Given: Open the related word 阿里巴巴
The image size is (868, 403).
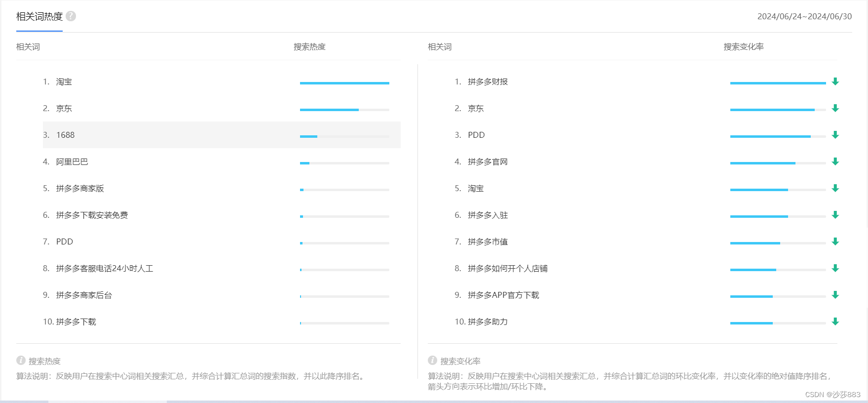Looking at the screenshot, I should pyautogui.click(x=72, y=162).
